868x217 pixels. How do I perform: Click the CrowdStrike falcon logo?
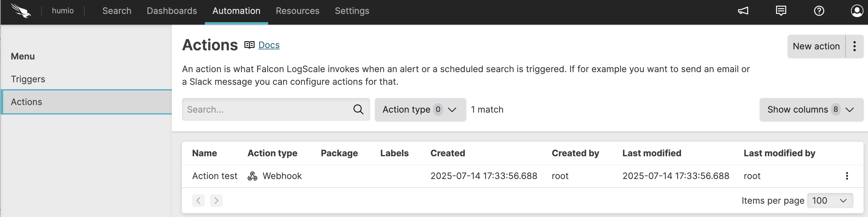point(21,11)
